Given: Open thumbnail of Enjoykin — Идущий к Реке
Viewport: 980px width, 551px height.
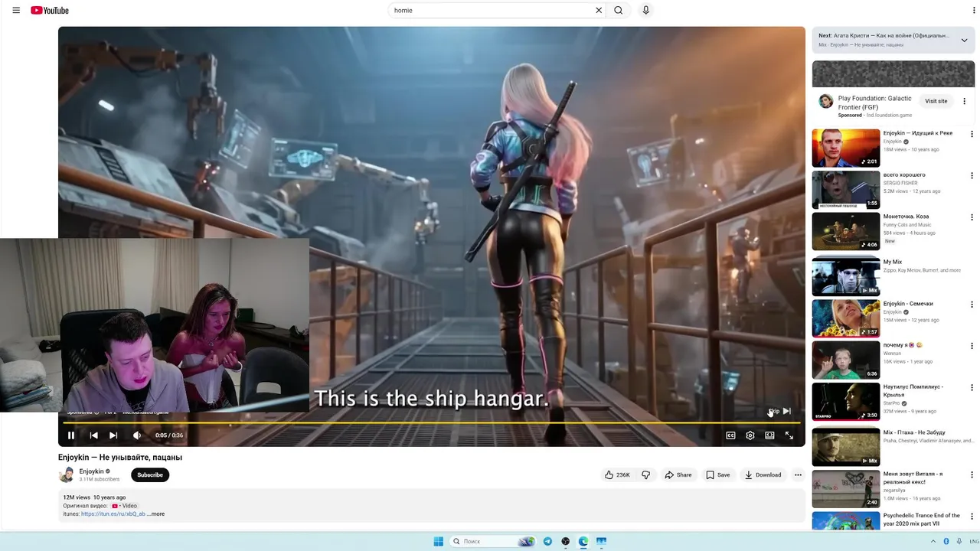Looking at the screenshot, I should 846,148.
